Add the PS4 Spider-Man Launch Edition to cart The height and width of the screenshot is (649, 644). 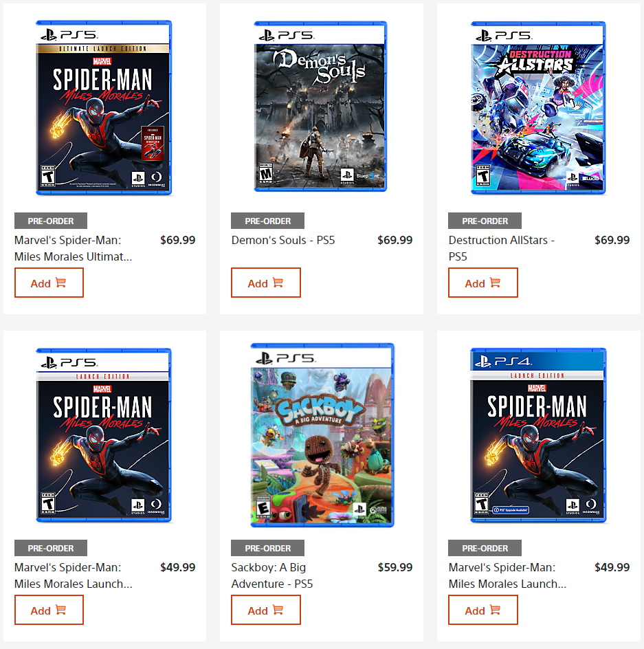(x=482, y=610)
